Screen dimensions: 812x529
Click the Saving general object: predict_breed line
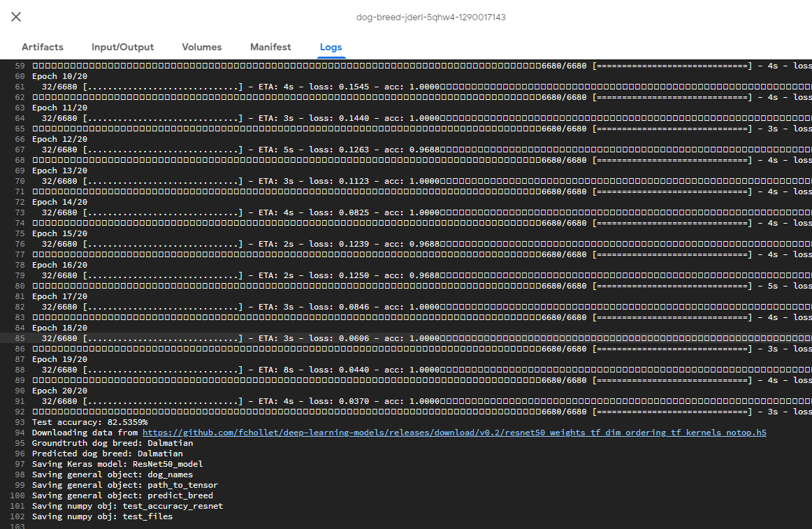pyautogui.click(x=122, y=495)
